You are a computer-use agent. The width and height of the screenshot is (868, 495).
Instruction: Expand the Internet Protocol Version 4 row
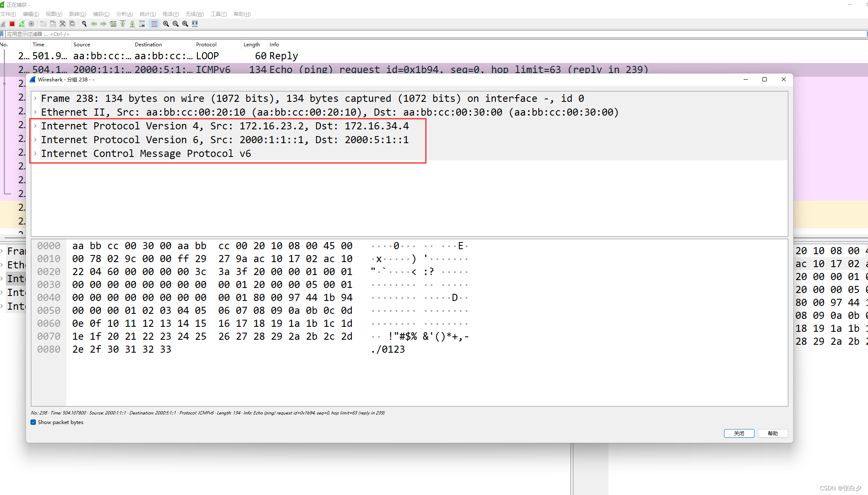tap(35, 126)
